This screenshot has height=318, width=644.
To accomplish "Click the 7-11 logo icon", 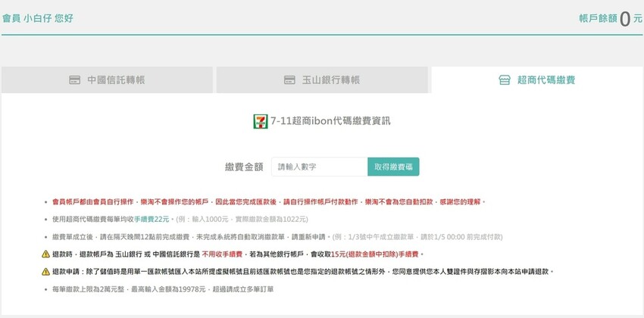I will coord(261,121).
